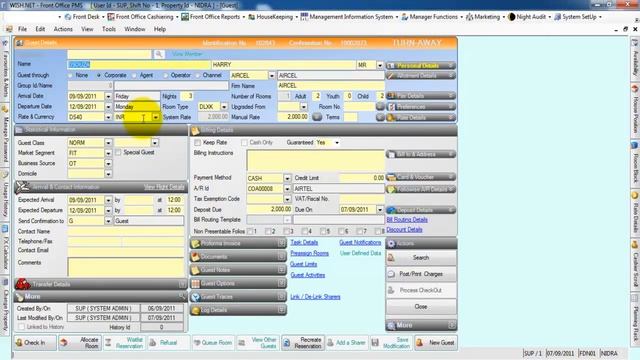The image size is (640, 360).
Task: Toggle the Linked to History checkbox
Action: [21, 327]
